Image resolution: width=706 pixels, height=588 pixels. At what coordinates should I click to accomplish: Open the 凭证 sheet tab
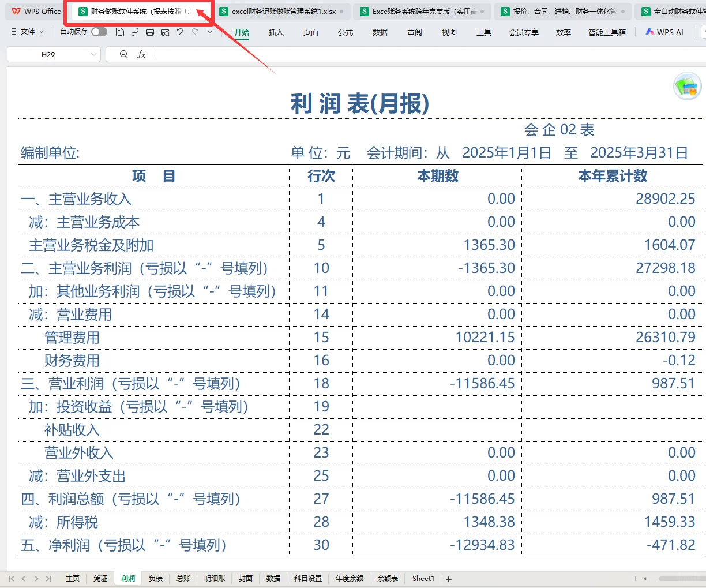(100, 578)
